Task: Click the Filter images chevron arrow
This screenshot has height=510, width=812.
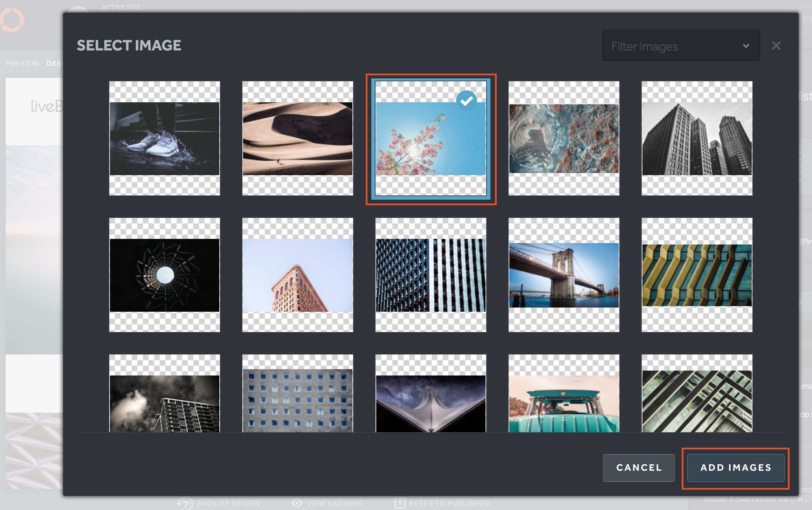Action: point(746,46)
